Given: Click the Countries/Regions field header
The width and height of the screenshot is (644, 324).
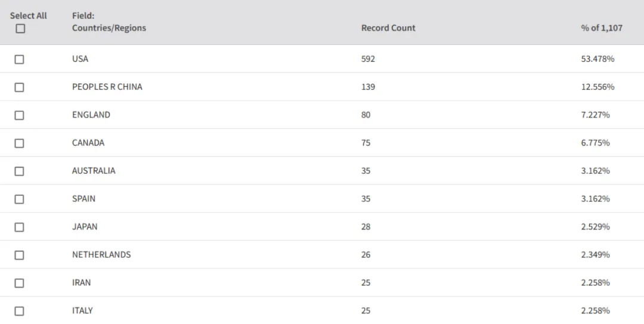Looking at the screenshot, I should pos(109,28).
